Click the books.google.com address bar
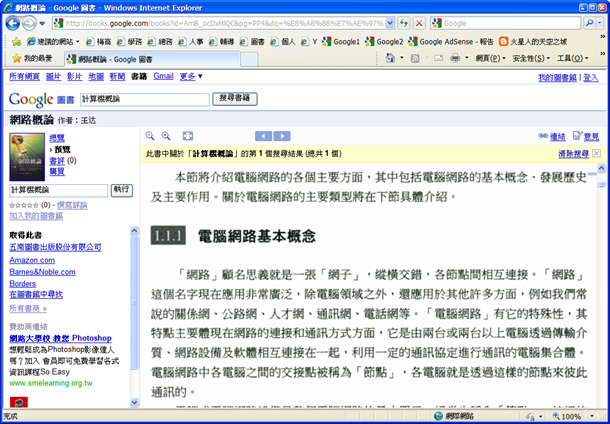The height and width of the screenshot is (424, 610). (x=220, y=23)
